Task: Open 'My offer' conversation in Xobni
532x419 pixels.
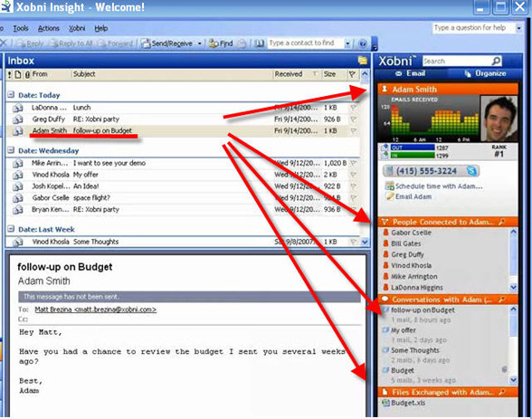Action: click(404, 330)
